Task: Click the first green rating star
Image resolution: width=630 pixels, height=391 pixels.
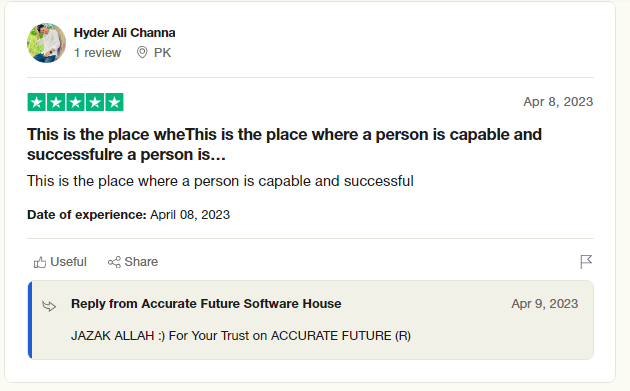Action: [x=37, y=102]
